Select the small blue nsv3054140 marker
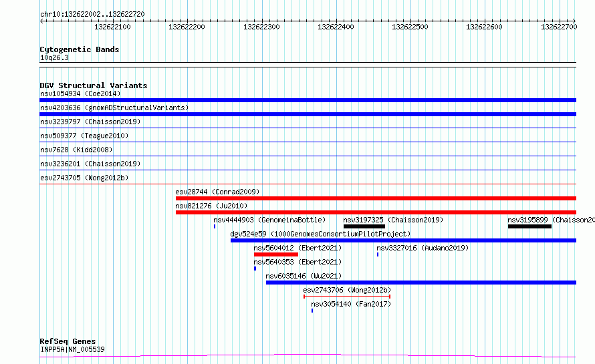 coord(312,311)
